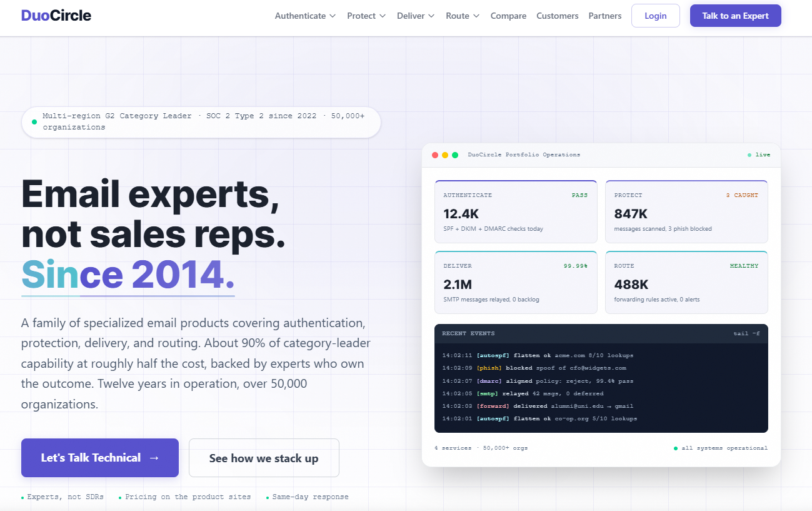
Task: Click the yellow window dot in the operations panel
Action: click(445, 155)
